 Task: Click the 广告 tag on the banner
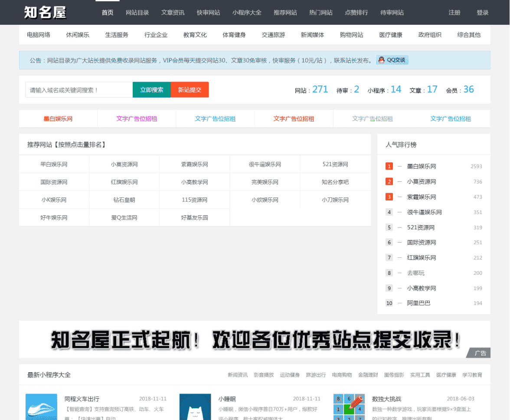480,353
